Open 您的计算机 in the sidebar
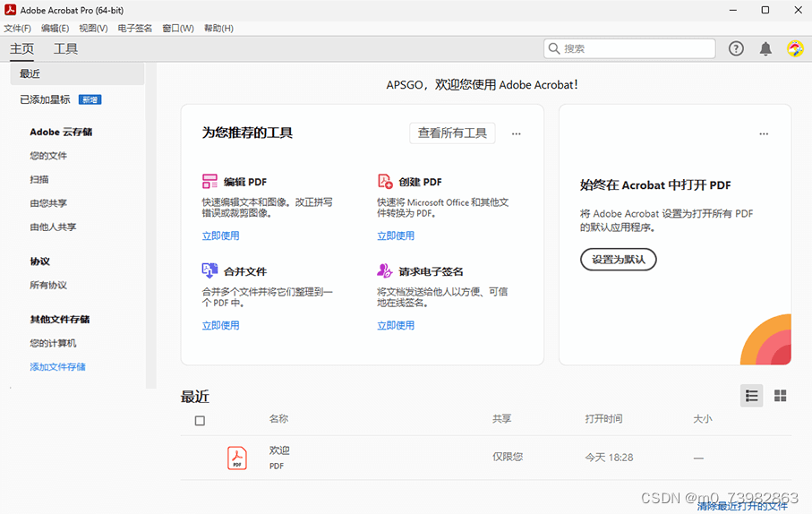The height and width of the screenshot is (514, 812). (x=53, y=343)
